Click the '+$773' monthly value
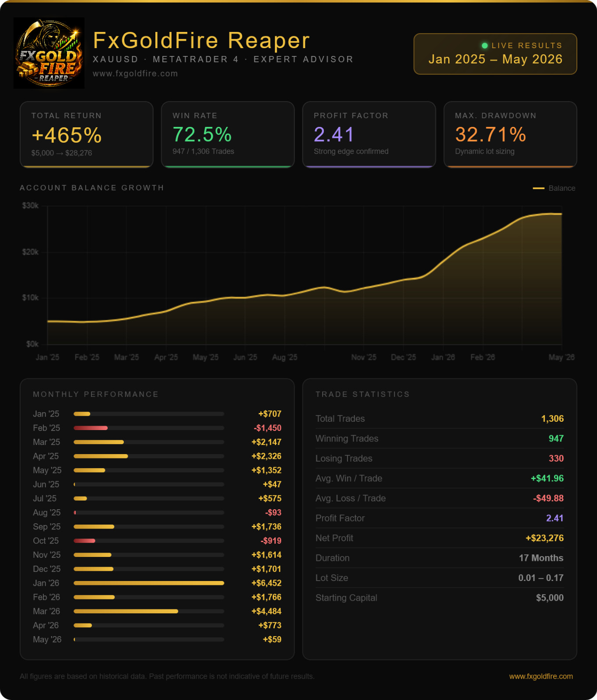 click(x=270, y=626)
